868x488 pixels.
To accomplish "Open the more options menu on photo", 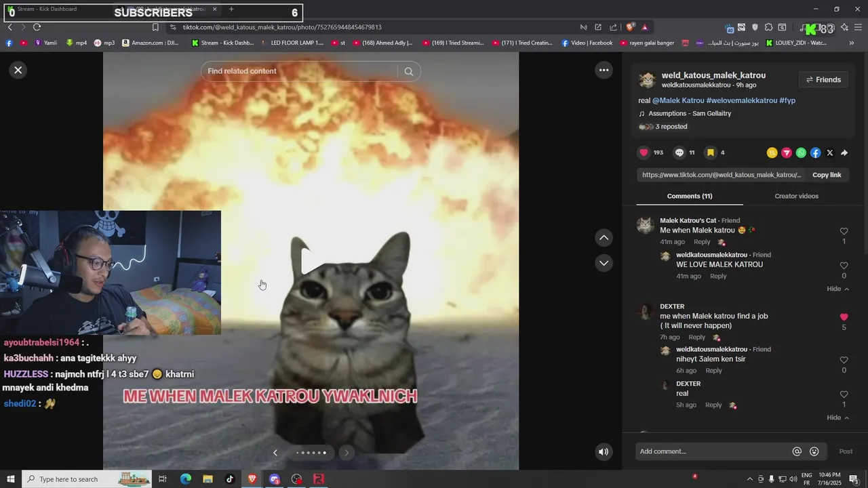I will click(x=604, y=70).
